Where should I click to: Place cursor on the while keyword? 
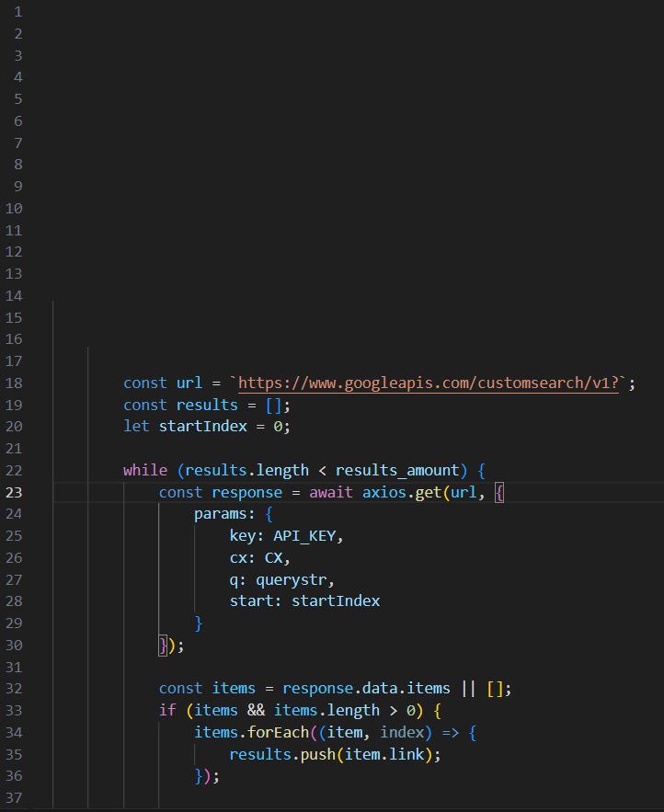(144, 471)
